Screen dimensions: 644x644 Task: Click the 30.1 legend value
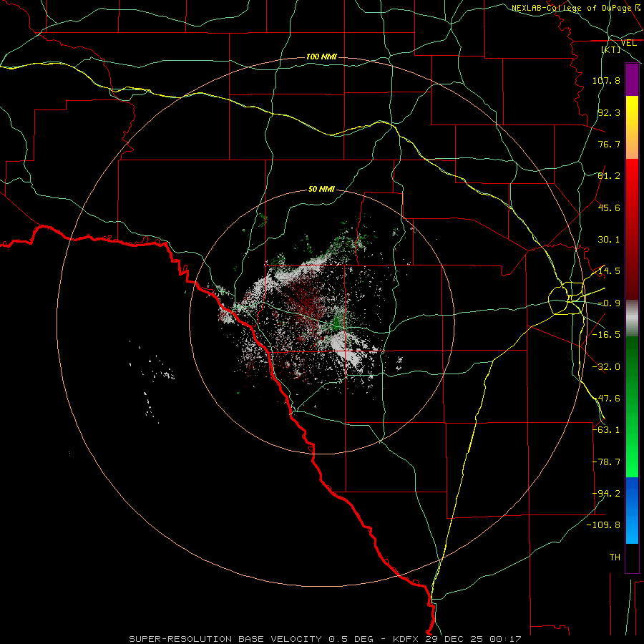pyautogui.click(x=609, y=240)
